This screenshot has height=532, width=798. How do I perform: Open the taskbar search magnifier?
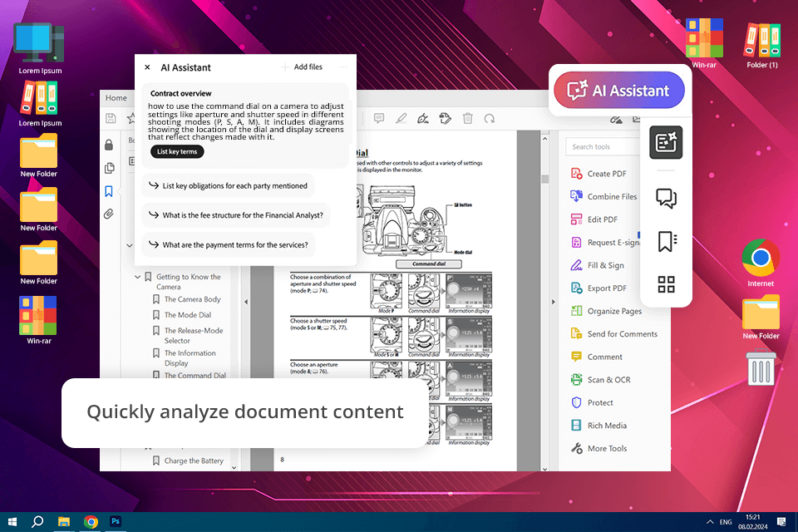click(x=37, y=522)
